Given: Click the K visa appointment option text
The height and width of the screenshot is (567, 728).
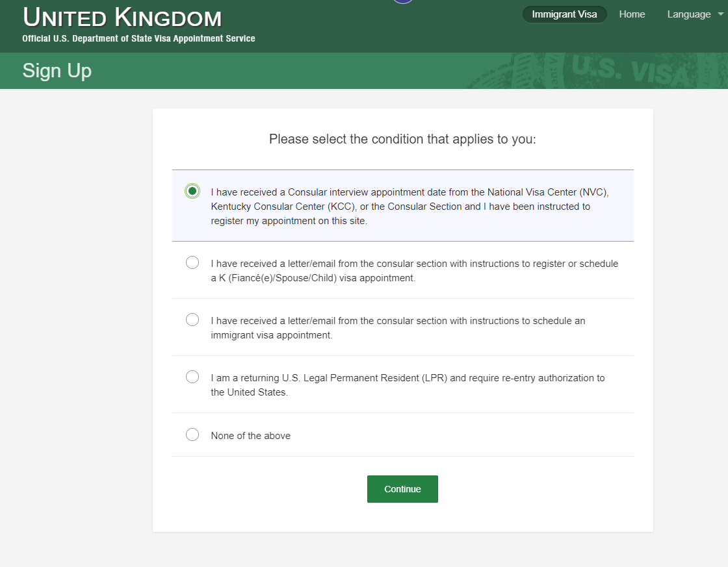Looking at the screenshot, I should click(x=415, y=270).
